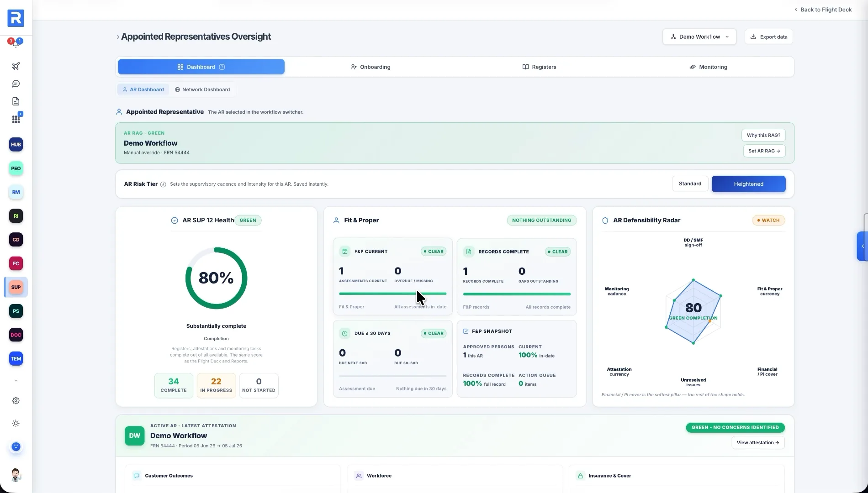Image resolution: width=868 pixels, height=493 pixels.
Task: Select the Dashboard tab
Action: pos(201,67)
